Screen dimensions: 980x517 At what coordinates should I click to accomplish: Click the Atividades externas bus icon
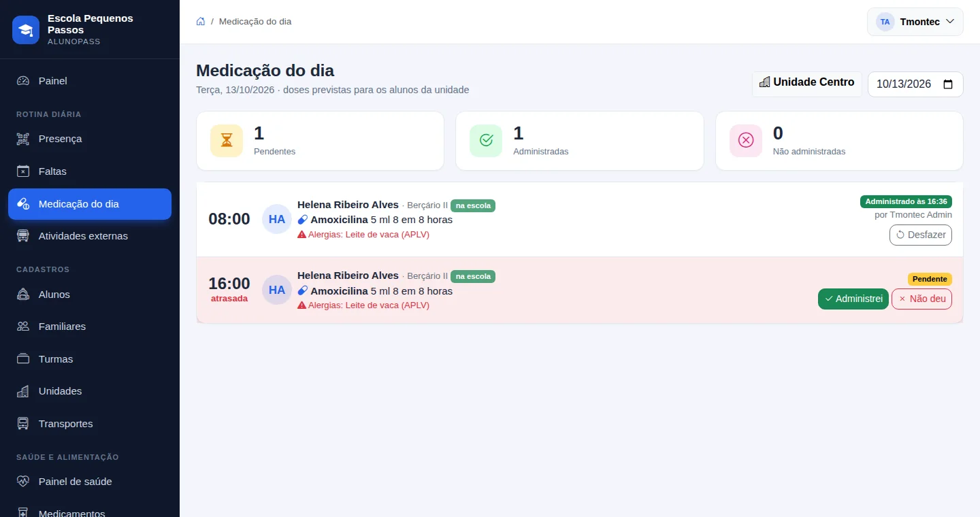(23, 236)
